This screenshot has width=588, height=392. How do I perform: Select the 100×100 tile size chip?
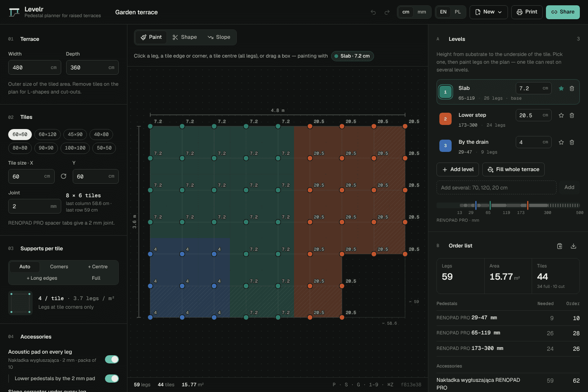(x=75, y=148)
